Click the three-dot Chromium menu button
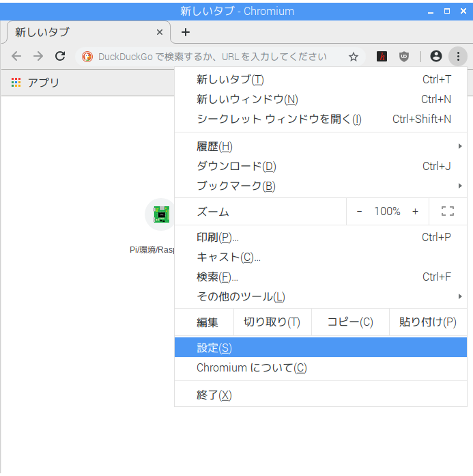 pos(458,57)
